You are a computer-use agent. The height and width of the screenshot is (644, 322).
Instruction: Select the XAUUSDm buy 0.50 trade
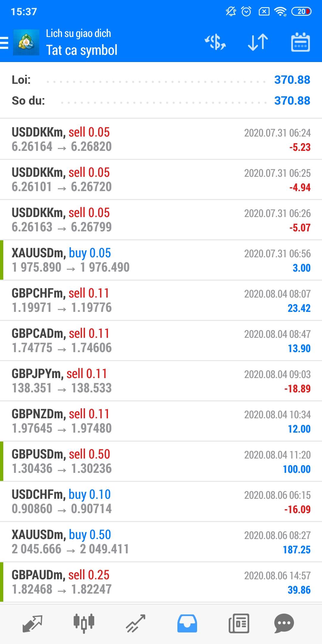161,542
